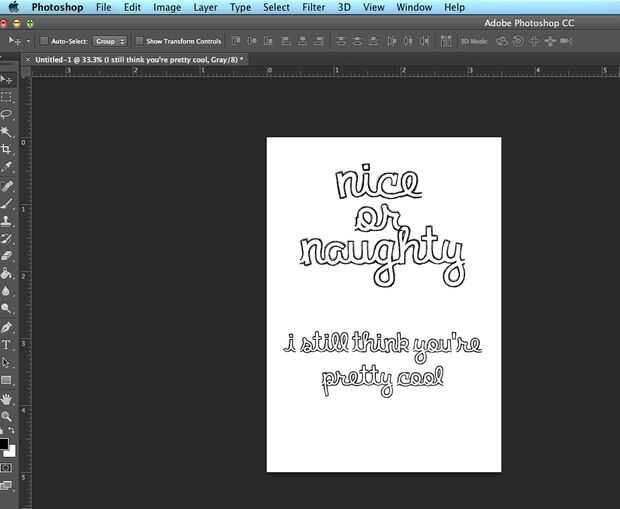Select the Rectangle shape tool
Screen dimensions: 620x509
6,380
